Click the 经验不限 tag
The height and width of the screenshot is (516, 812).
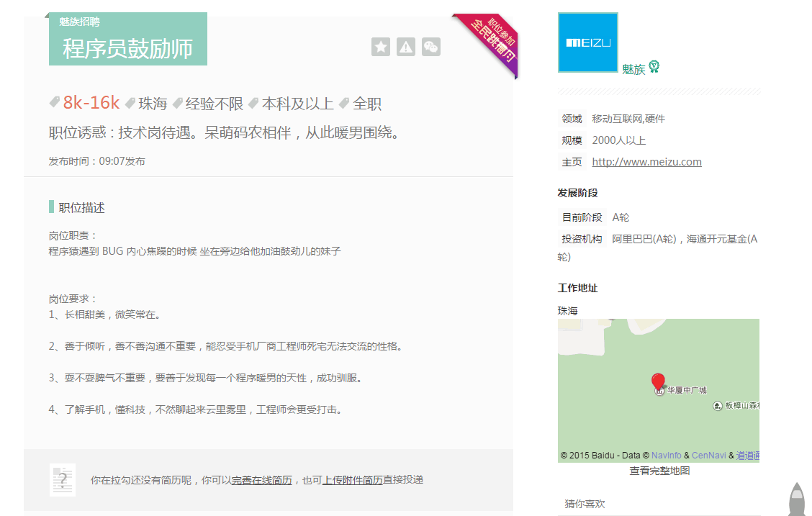point(214,104)
